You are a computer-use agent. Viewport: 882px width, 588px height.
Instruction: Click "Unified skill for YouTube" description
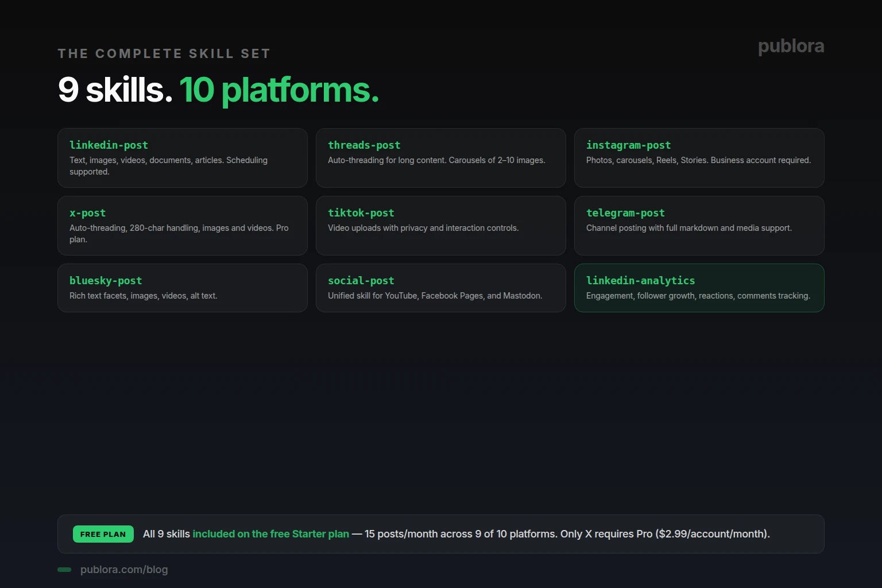click(435, 296)
